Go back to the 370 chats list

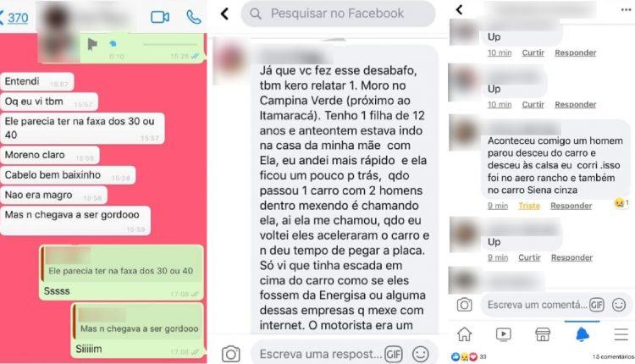click(x=14, y=18)
